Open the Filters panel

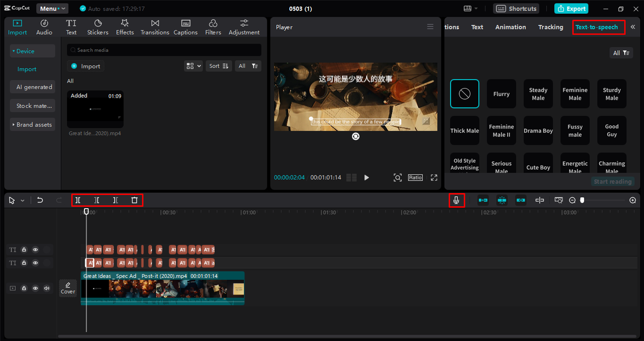(213, 27)
